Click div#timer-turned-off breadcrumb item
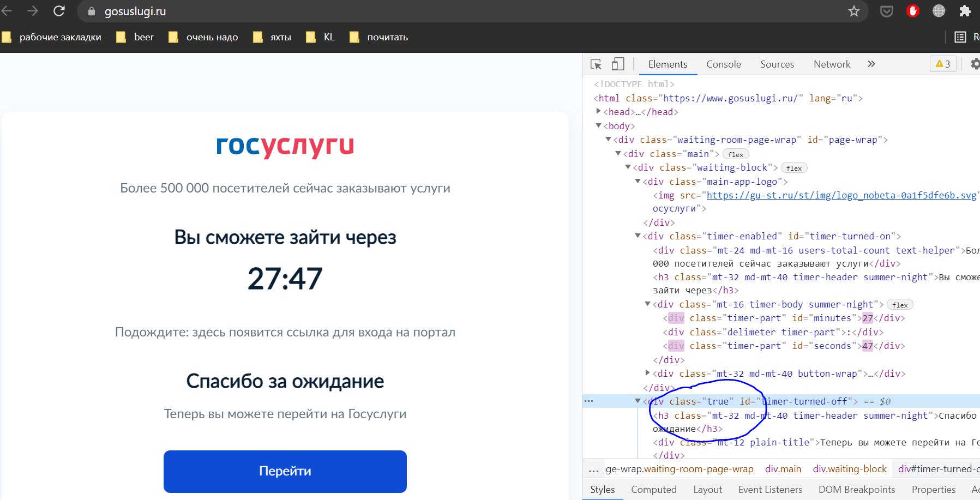Image resolution: width=980 pixels, height=500 pixels. click(x=939, y=469)
